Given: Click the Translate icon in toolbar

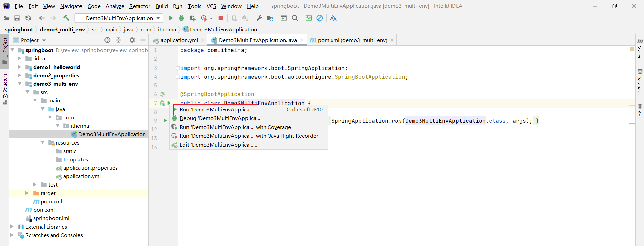Looking at the screenshot, I should pyautogui.click(x=333, y=18).
